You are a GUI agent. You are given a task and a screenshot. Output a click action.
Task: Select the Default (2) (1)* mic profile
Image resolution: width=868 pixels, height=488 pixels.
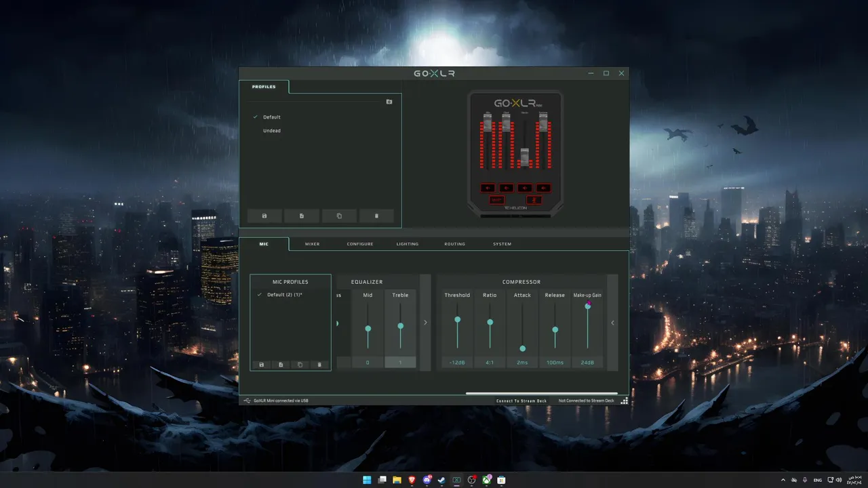[x=285, y=295]
